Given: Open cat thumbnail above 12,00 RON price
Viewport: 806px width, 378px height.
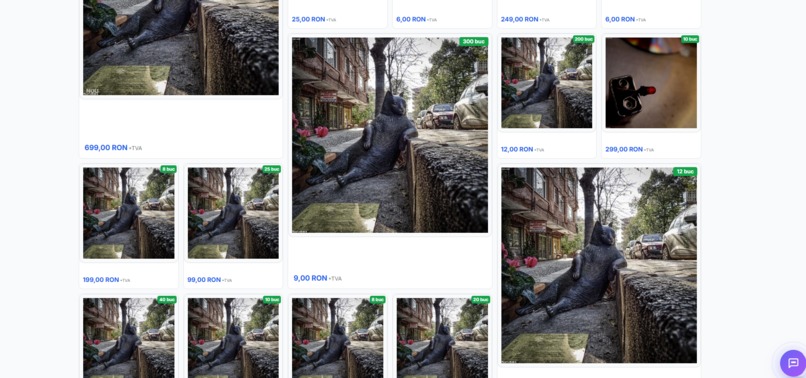Looking at the screenshot, I should tap(546, 83).
